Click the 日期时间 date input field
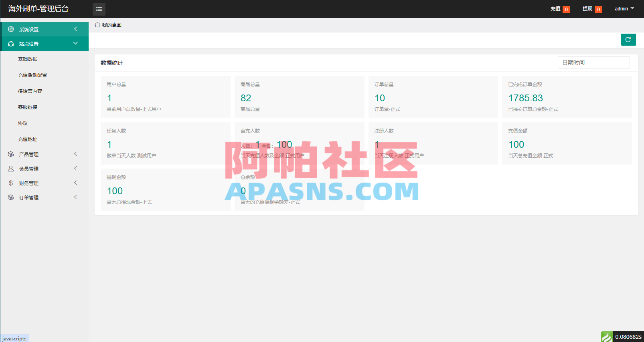Screen dimensions: 644x342 [593, 62]
